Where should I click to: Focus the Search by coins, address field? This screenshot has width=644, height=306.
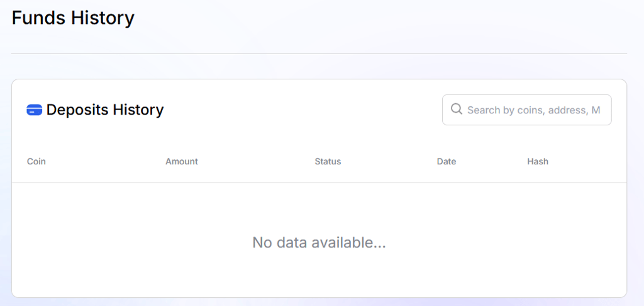pyautogui.click(x=526, y=110)
